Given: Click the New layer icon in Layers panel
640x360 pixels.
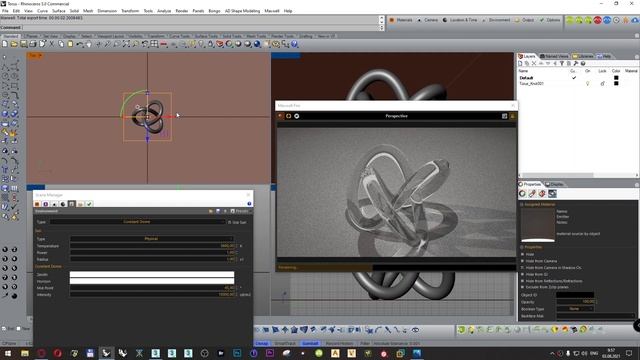Looking at the screenshot, I should (520, 64).
